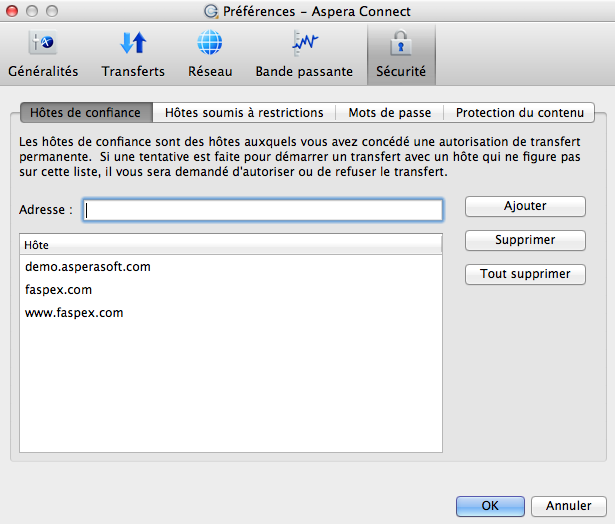Focus the Adresse input field
Screen dimensions: 615x524
(263, 210)
